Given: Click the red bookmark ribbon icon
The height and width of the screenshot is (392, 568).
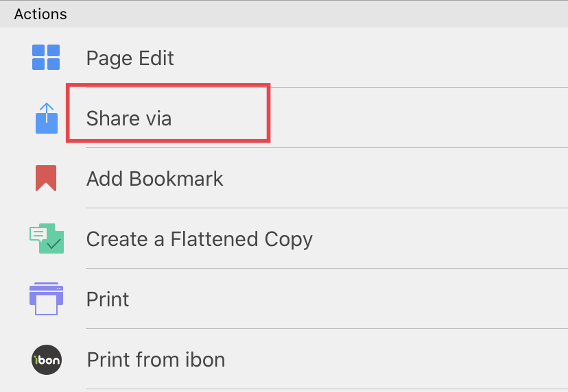Looking at the screenshot, I should 46,178.
